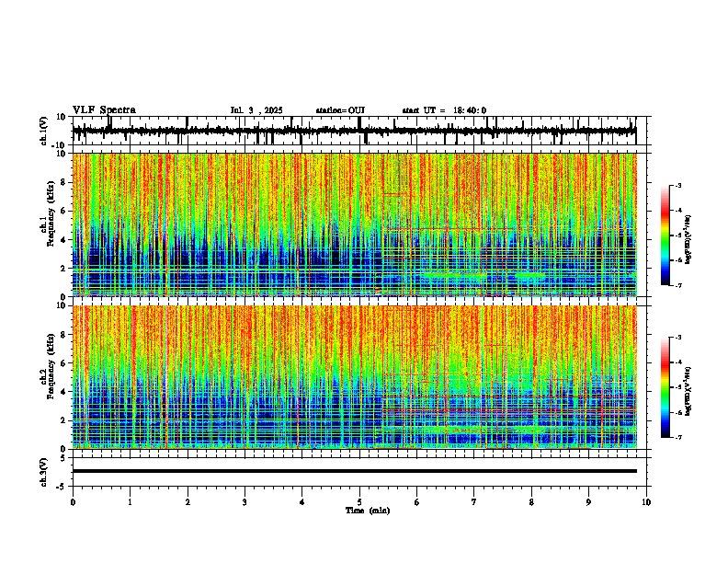Screen dimensions: 728x563
Task: Click the ch.2 spectrogram color scale bar
Action: 665,387
